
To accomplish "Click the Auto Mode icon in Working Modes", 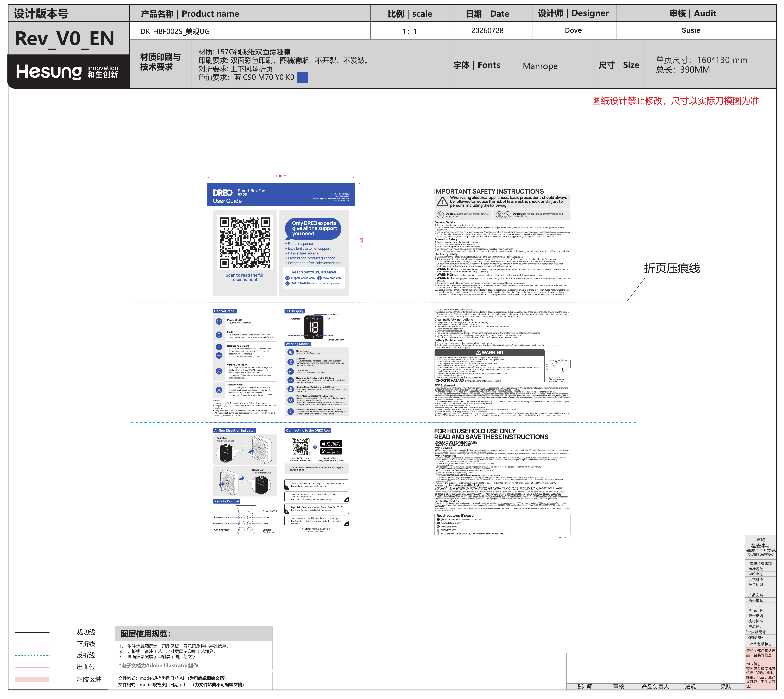I will point(291,362).
